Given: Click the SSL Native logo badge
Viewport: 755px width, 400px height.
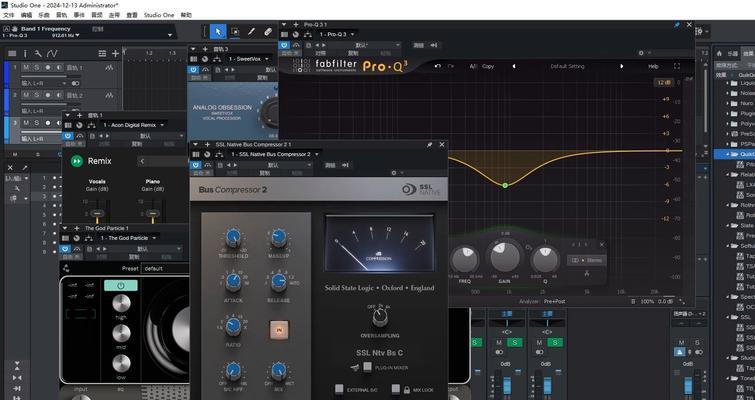Looking at the screenshot, I should click(x=421, y=188).
